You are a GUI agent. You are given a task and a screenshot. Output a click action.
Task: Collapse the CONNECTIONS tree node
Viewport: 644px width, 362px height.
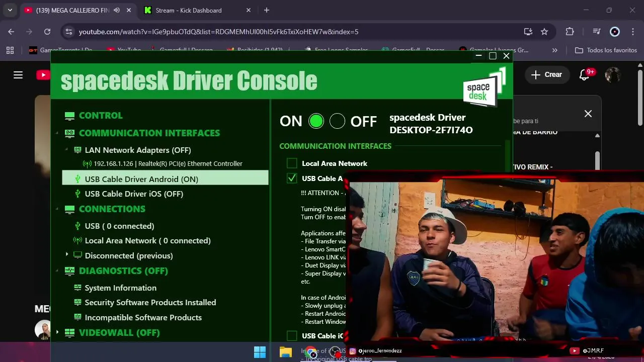tap(57, 209)
